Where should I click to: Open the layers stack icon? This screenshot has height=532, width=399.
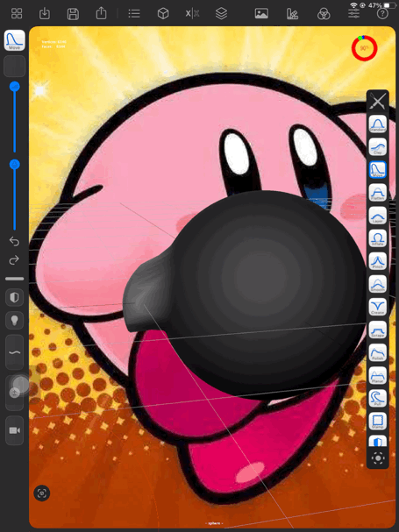(x=221, y=13)
